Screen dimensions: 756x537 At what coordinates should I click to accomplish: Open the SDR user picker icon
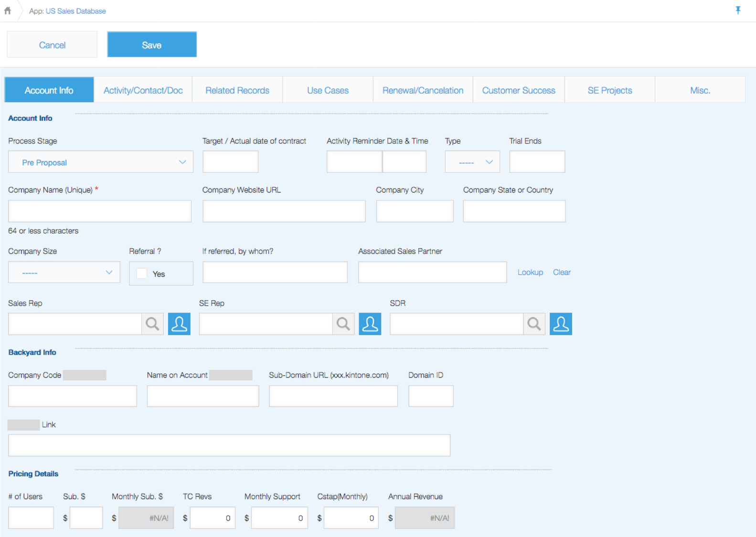tap(561, 324)
